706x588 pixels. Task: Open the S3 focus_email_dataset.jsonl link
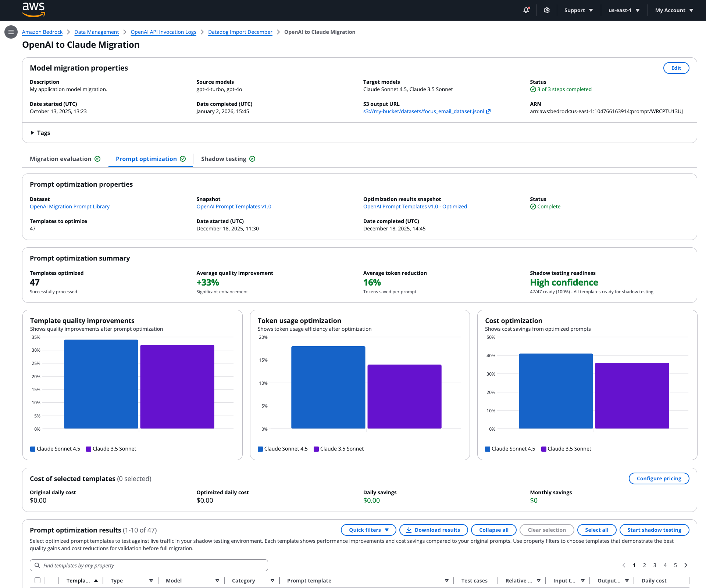click(x=424, y=111)
